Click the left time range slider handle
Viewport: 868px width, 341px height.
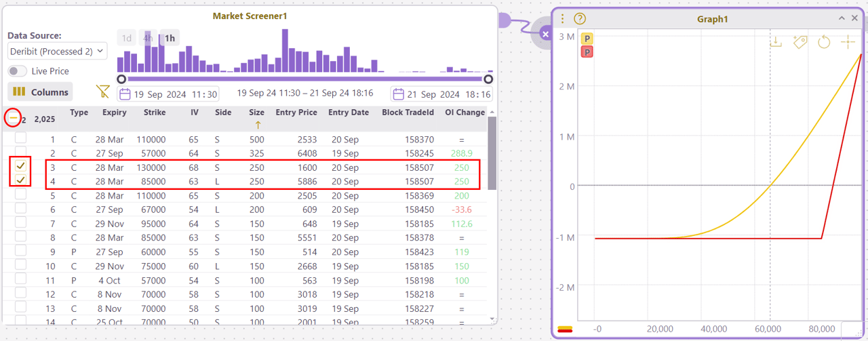121,79
